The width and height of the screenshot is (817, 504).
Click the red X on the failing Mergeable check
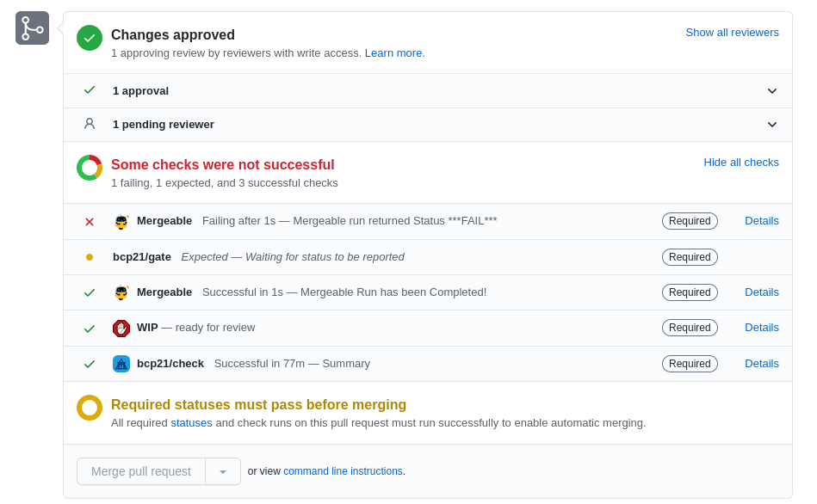point(89,221)
